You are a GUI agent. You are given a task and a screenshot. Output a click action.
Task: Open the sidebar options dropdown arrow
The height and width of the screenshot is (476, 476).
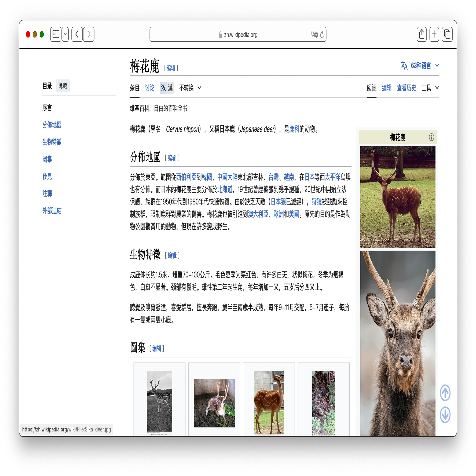[65, 34]
